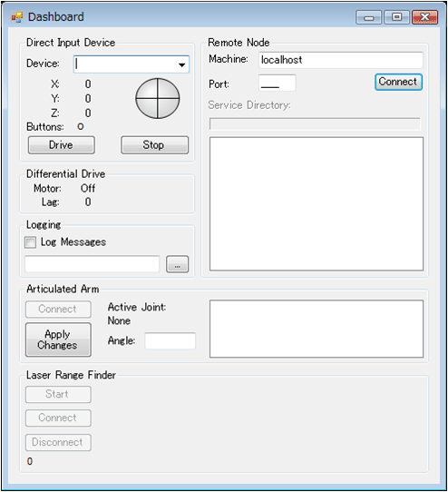The width and height of the screenshot is (448, 492).
Task: Click the Articulated Arm Connect button
Action: pos(58,309)
